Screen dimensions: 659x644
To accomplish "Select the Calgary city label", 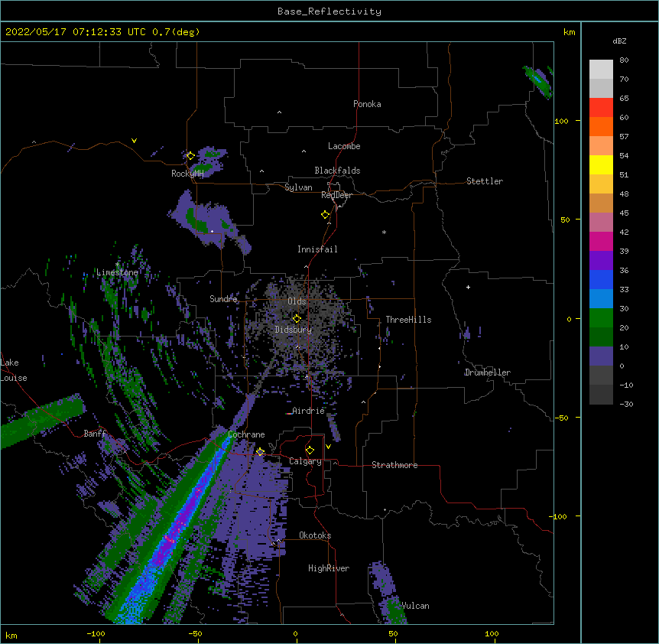I will click(x=305, y=461).
